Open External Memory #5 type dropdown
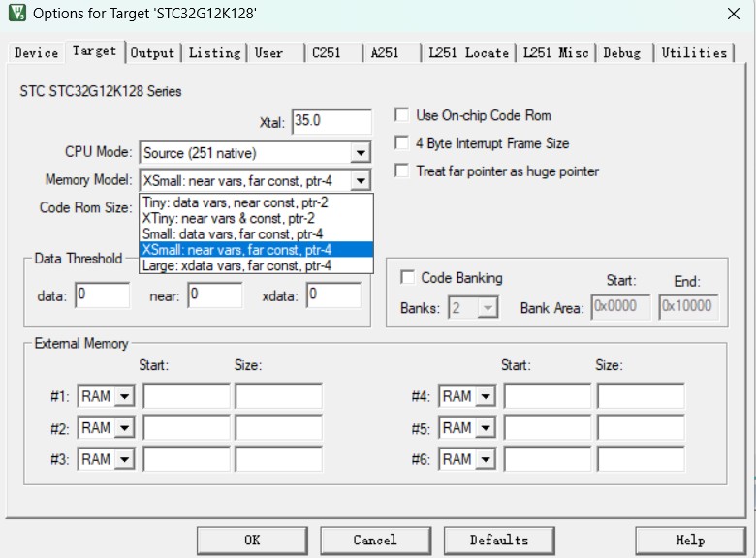 tap(486, 428)
